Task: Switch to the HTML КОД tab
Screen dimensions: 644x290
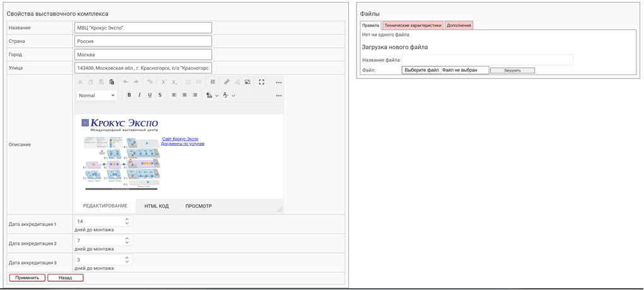Action: pos(157,206)
